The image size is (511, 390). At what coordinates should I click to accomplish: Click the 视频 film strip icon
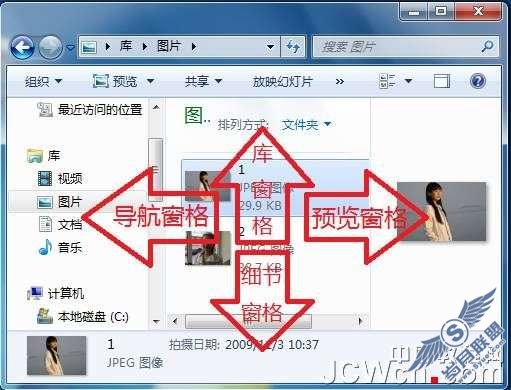(x=45, y=178)
